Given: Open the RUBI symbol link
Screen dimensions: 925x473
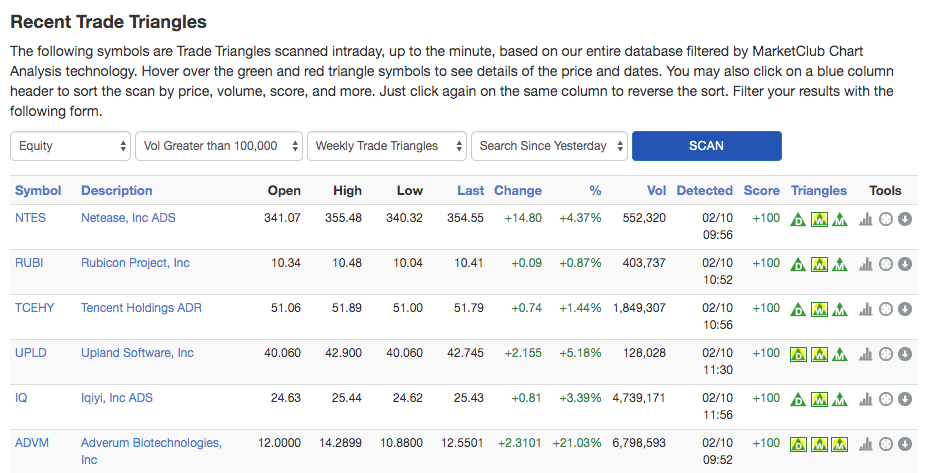Looking at the screenshot, I should tap(29, 263).
